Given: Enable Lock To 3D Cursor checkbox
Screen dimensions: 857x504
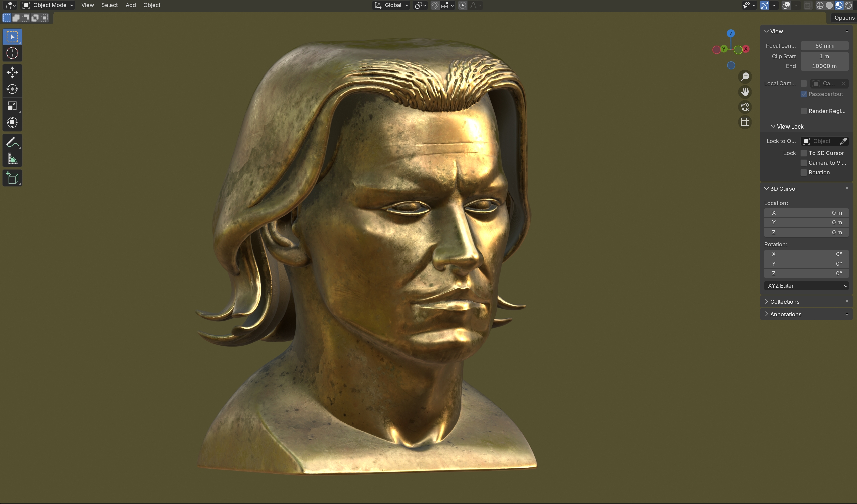Looking at the screenshot, I should [804, 153].
